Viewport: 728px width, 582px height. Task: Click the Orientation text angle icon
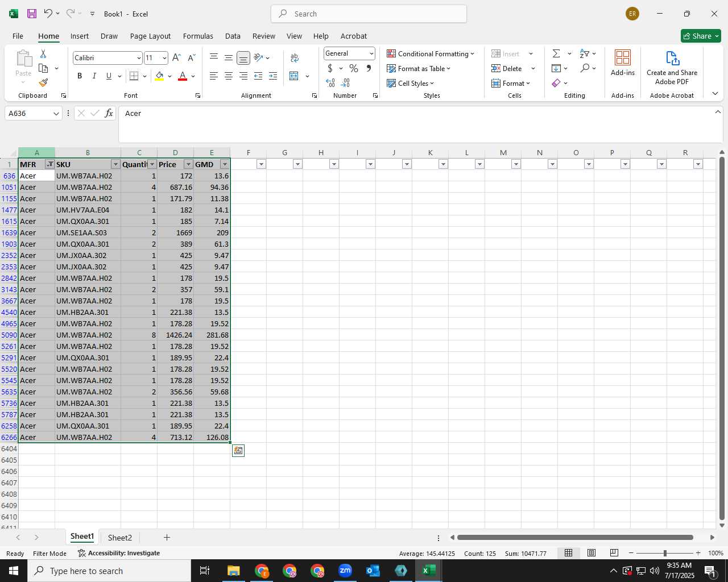(259, 57)
